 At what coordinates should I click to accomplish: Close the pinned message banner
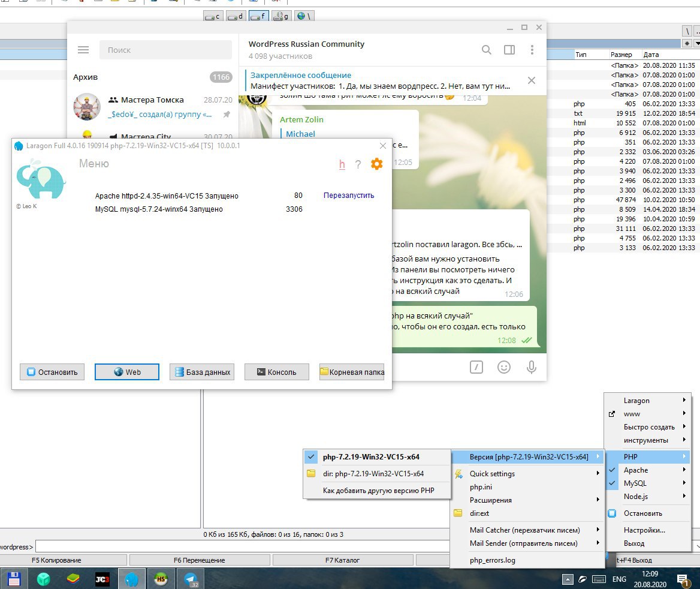531,80
